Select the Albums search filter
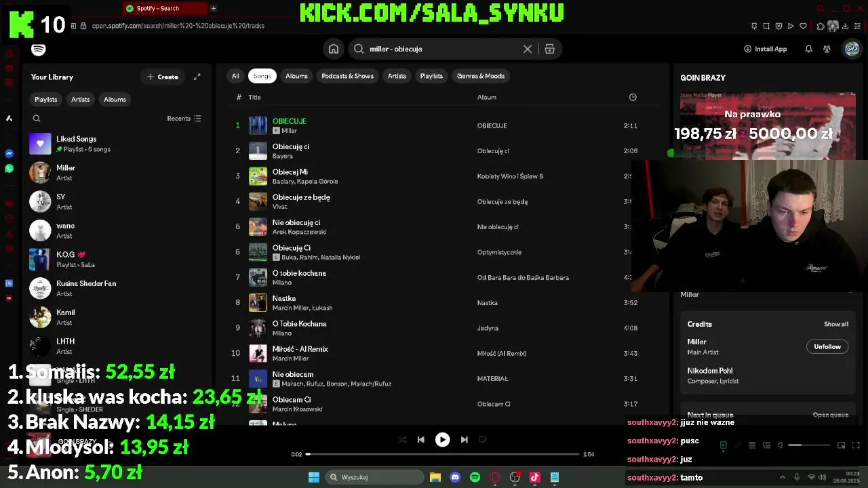868x488 pixels. coord(296,76)
